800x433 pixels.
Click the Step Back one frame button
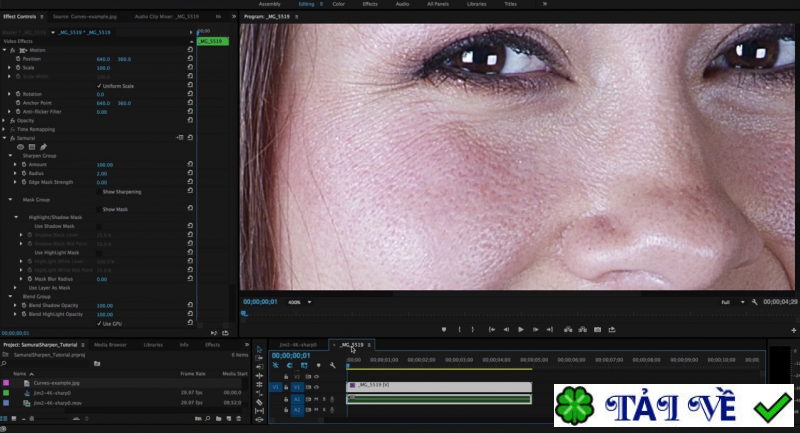click(507, 329)
